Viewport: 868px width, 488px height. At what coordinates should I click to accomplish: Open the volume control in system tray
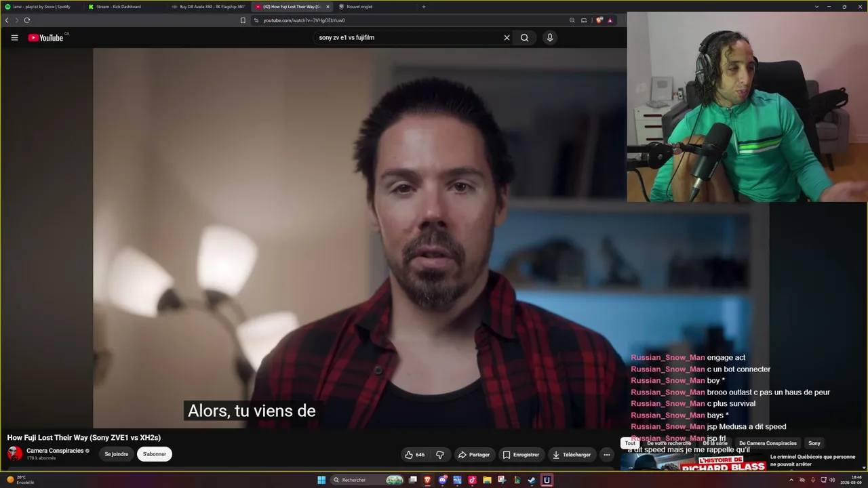832,480
